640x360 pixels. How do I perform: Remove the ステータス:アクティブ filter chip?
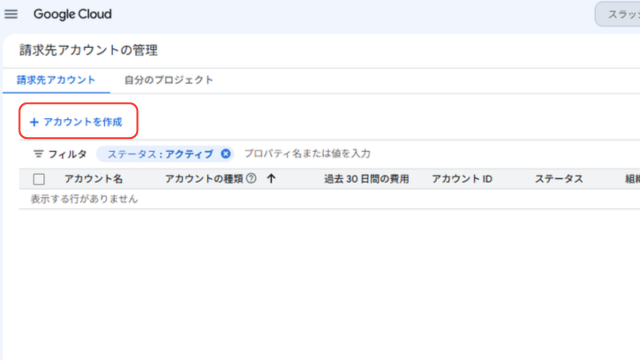(225, 154)
